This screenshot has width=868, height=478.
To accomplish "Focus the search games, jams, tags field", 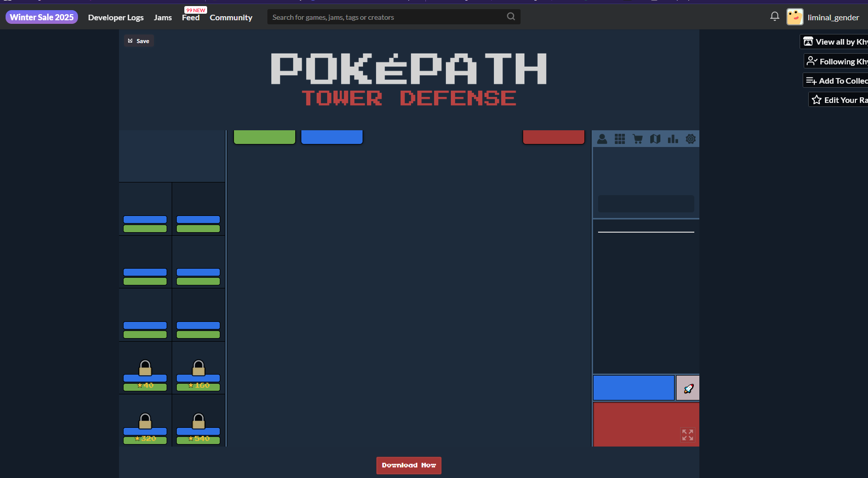I will pos(394,17).
